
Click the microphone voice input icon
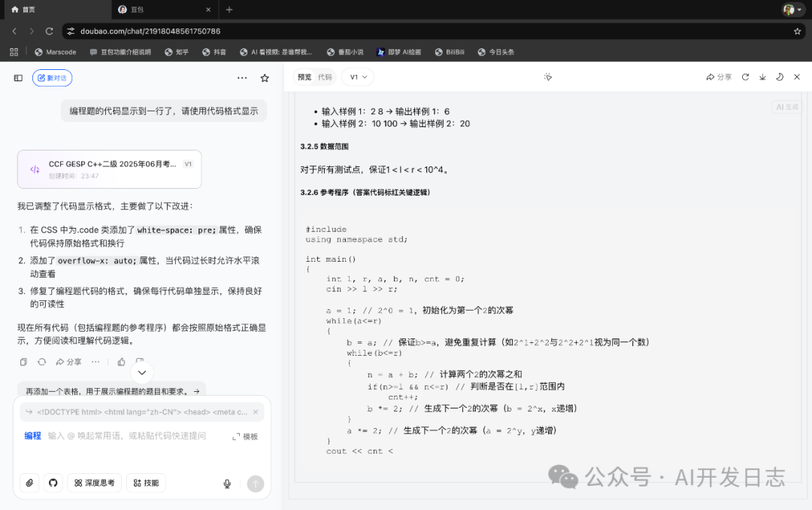[227, 484]
